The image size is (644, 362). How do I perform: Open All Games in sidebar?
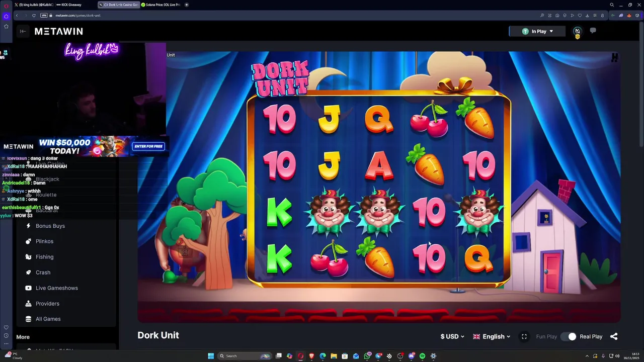pos(48,319)
